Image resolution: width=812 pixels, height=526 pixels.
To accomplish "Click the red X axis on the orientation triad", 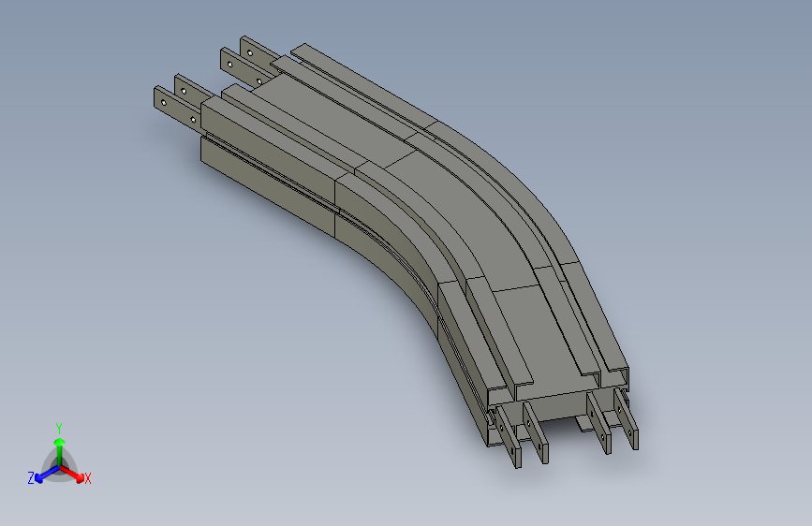I will [72, 474].
